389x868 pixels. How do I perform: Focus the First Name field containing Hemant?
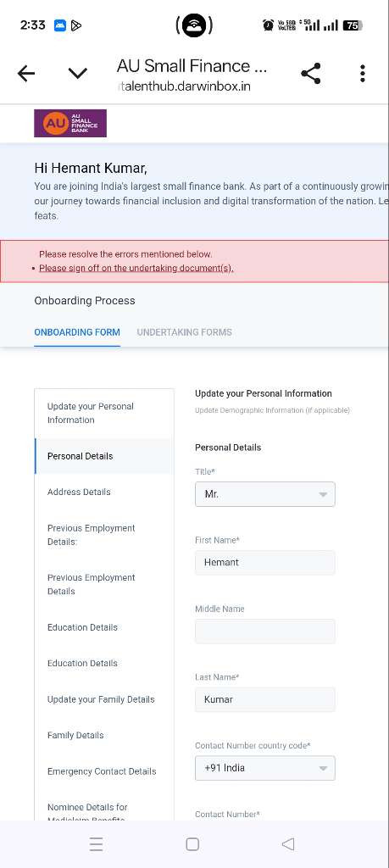point(265,563)
